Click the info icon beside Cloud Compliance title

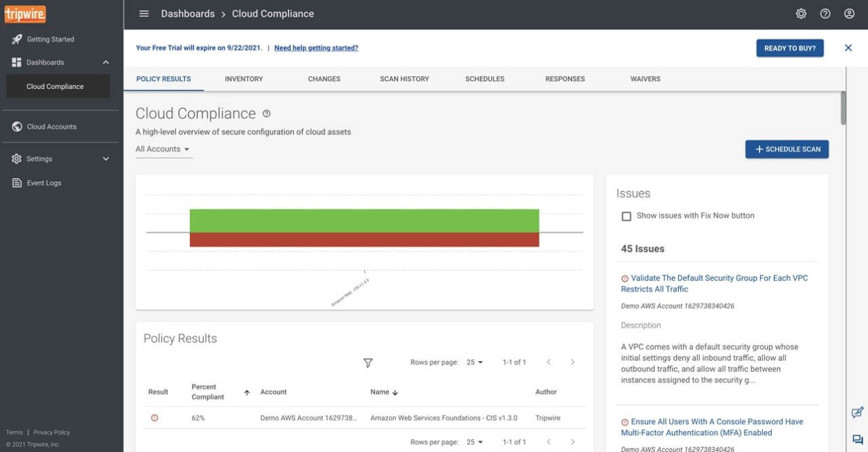click(x=267, y=113)
